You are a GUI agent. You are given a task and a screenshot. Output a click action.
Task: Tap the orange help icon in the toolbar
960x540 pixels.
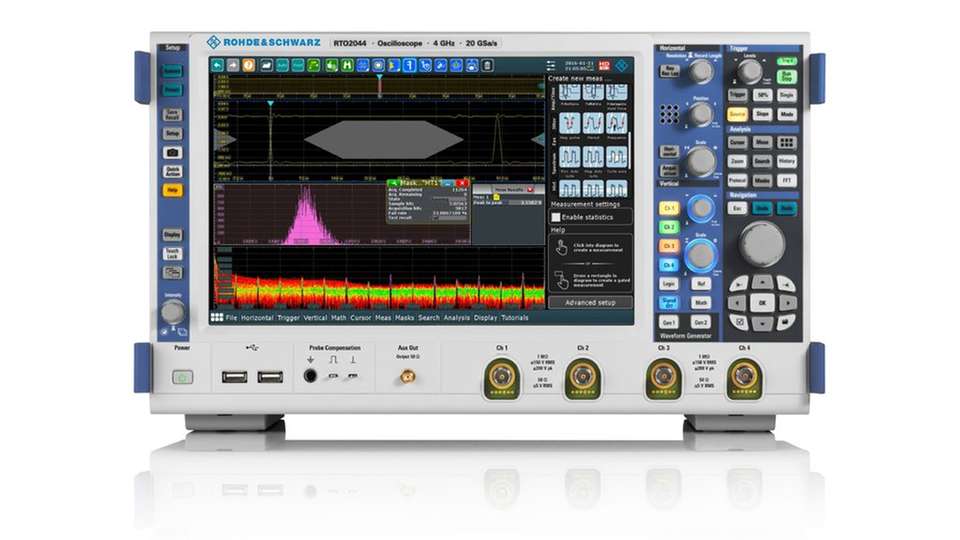click(249, 66)
